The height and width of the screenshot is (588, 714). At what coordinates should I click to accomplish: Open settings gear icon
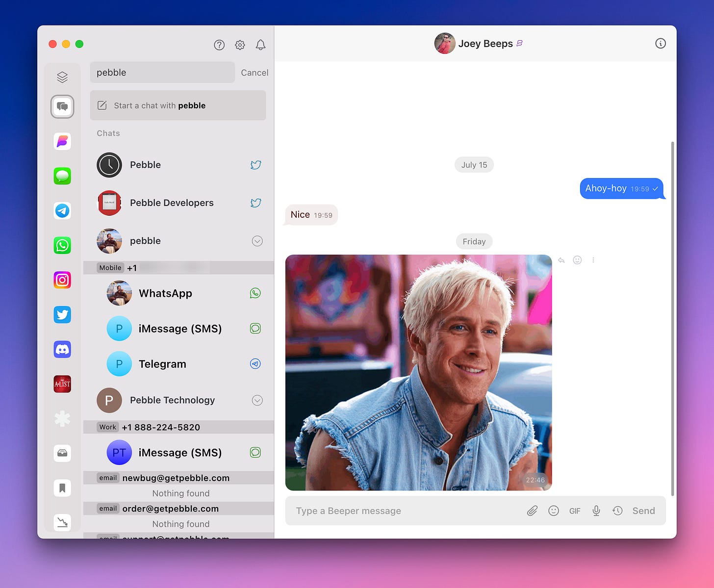(x=240, y=45)
